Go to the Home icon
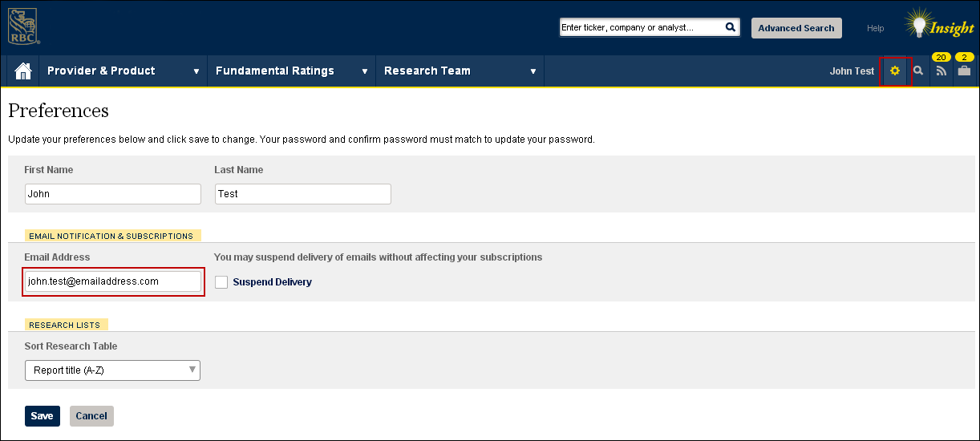Viewport: 980px width, 441px height. (23, 71)
